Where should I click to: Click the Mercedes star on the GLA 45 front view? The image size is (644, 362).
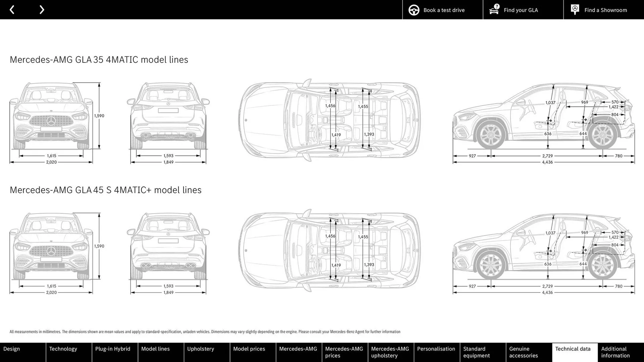click(x=51, y=252)
